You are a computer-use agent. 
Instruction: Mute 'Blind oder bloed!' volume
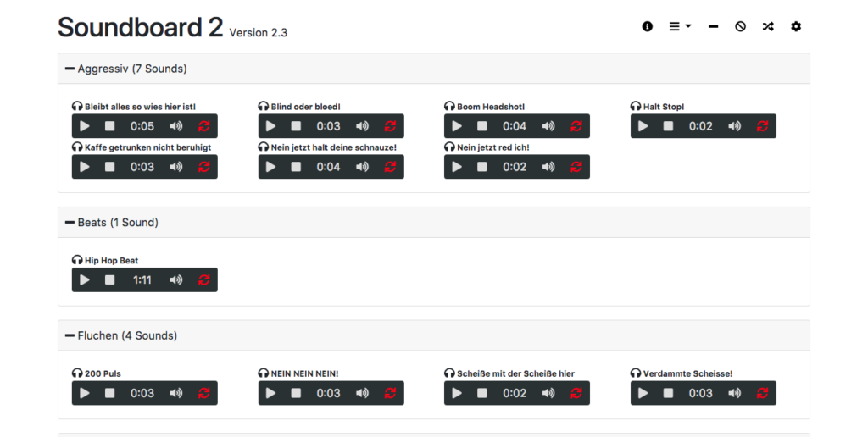coord(362,126)
